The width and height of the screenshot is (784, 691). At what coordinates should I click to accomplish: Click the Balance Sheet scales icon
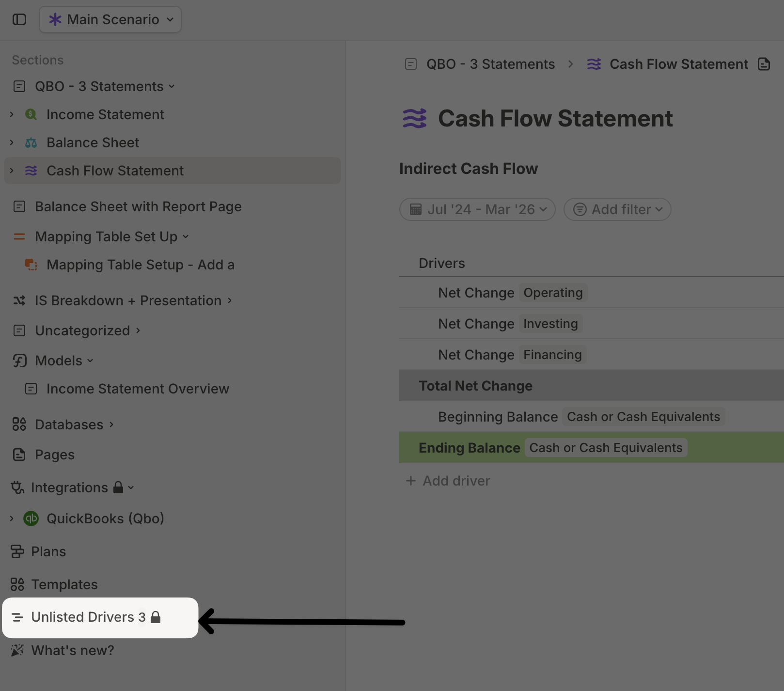click(31, 142)
